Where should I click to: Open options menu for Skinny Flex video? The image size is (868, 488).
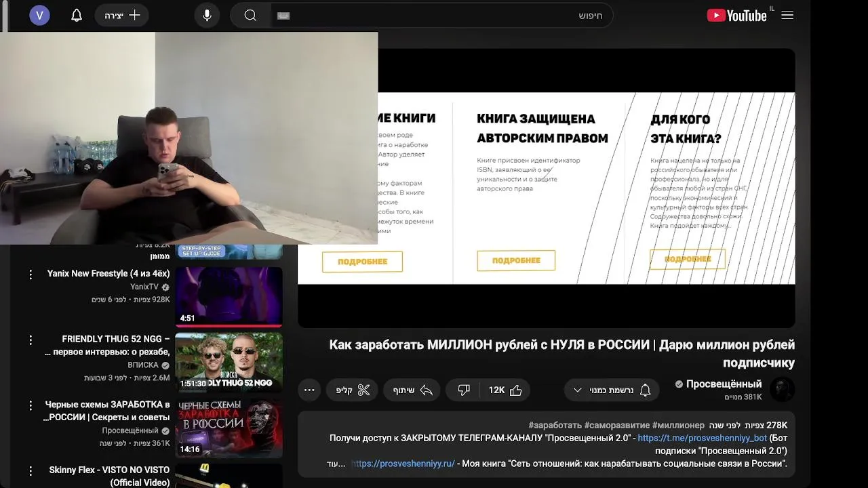(x=31, y=470)
